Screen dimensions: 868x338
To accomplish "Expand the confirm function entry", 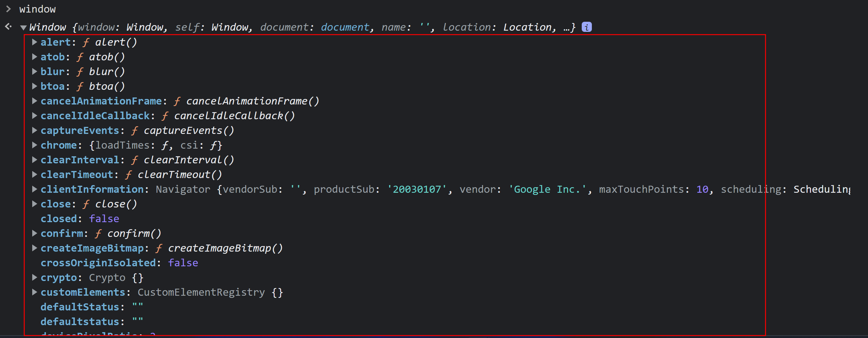I will coord(34,233).
